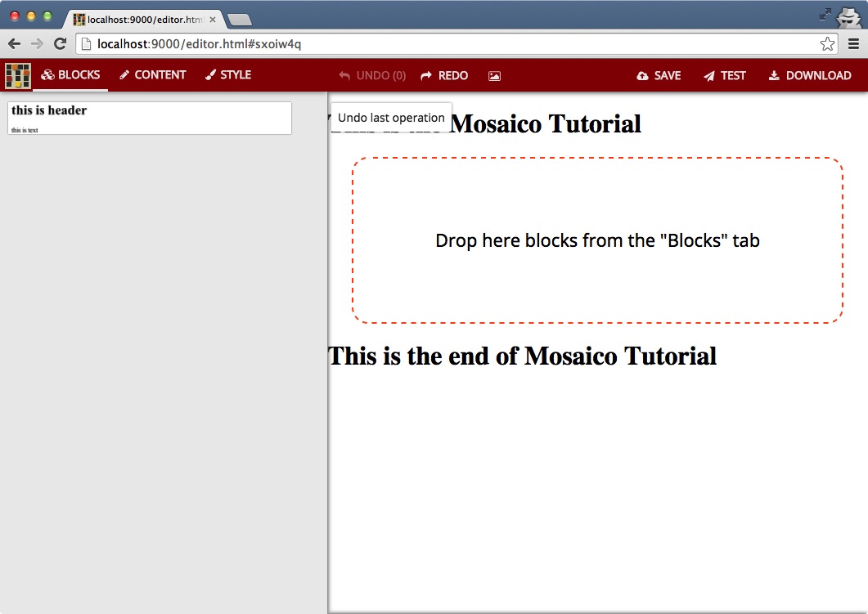Viewport: 868px width, 614px height.
Task: Close the localhost editor browser tab
Action: [213, 19]
